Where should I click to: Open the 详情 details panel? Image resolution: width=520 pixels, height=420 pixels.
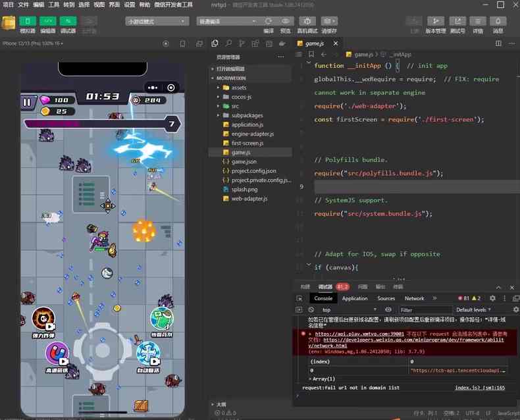(478, 21)
